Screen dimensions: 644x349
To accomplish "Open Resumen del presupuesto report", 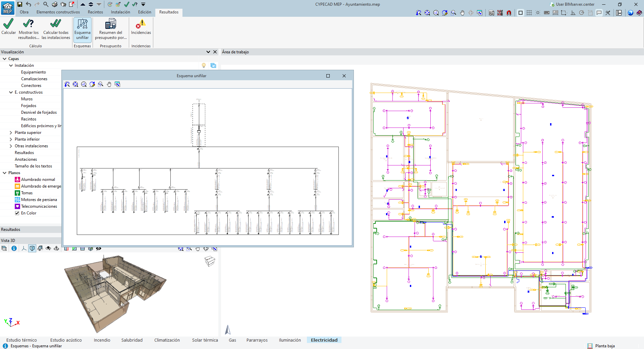I will click(111, 29).
